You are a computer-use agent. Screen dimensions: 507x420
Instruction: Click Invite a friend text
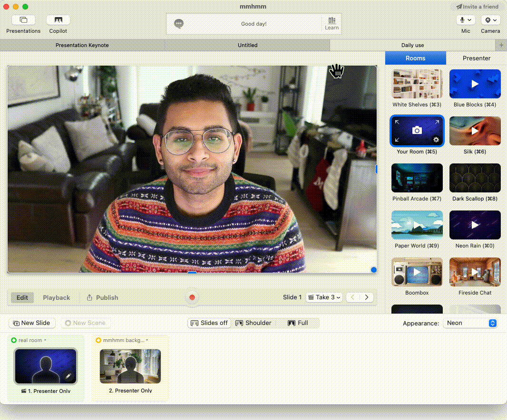[x=480, y=7]
